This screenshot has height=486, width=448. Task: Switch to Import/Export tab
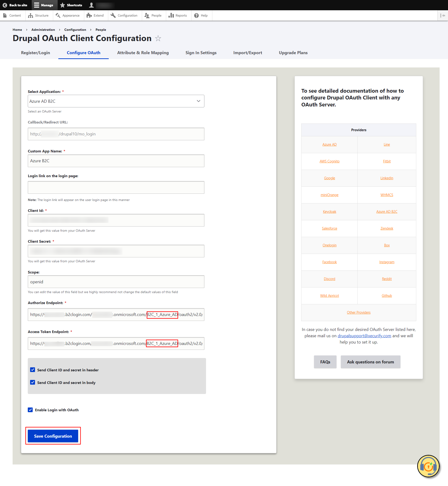(x=248, y=53)
